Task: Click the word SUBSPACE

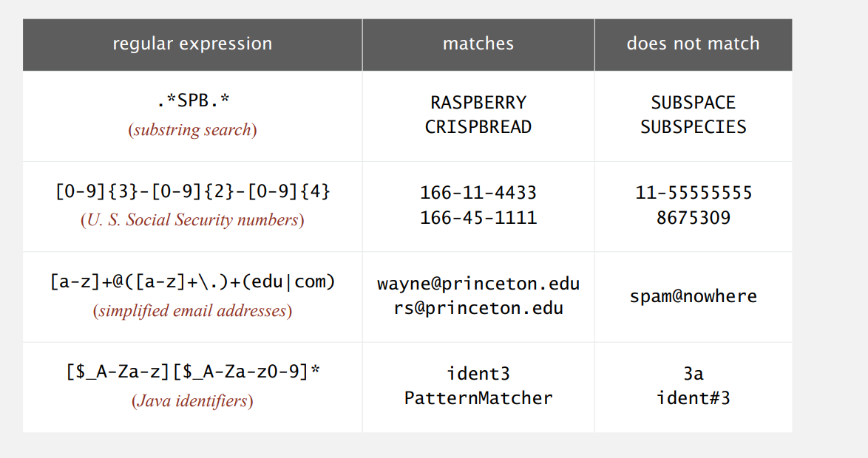Action: pyautogui.click(x=693, y=103)
